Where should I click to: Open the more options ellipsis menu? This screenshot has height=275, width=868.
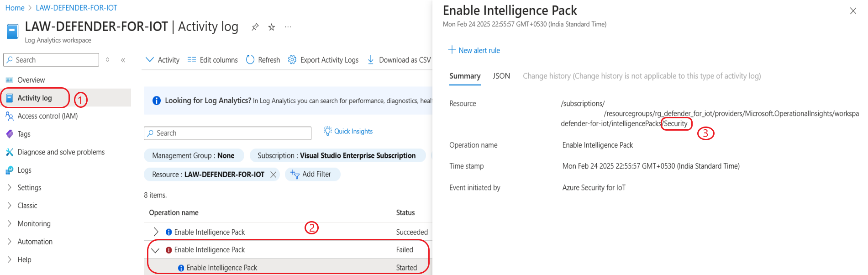(288, 27)
